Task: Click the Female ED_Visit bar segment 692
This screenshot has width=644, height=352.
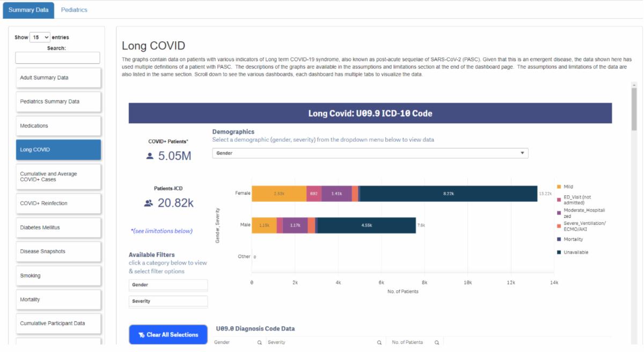Action: [x=314, y=193]
